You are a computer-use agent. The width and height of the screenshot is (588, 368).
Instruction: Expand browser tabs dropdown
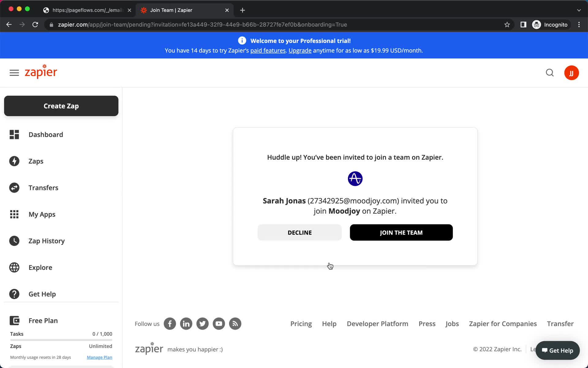pyautogui.click(x=579, y=9)
